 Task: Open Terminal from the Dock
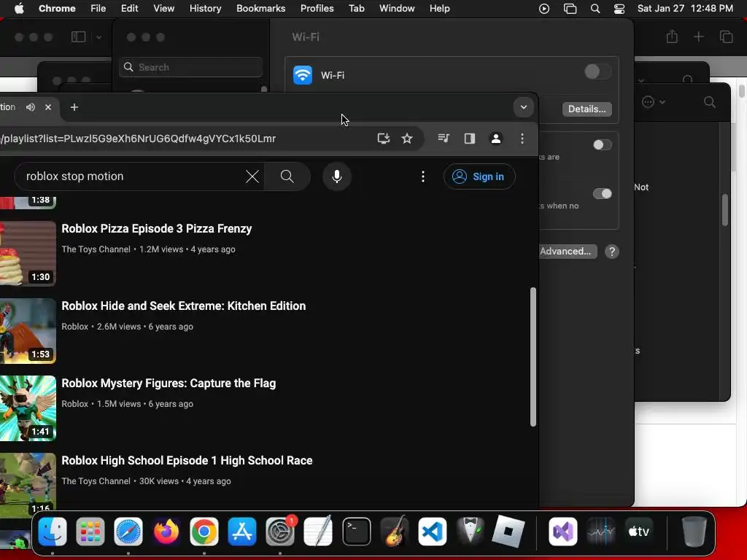pyautogui.click(x=356, y=532)
